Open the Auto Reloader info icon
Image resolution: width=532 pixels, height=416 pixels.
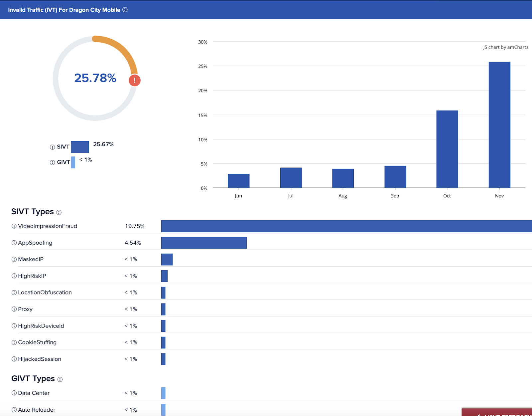[14, 410]
